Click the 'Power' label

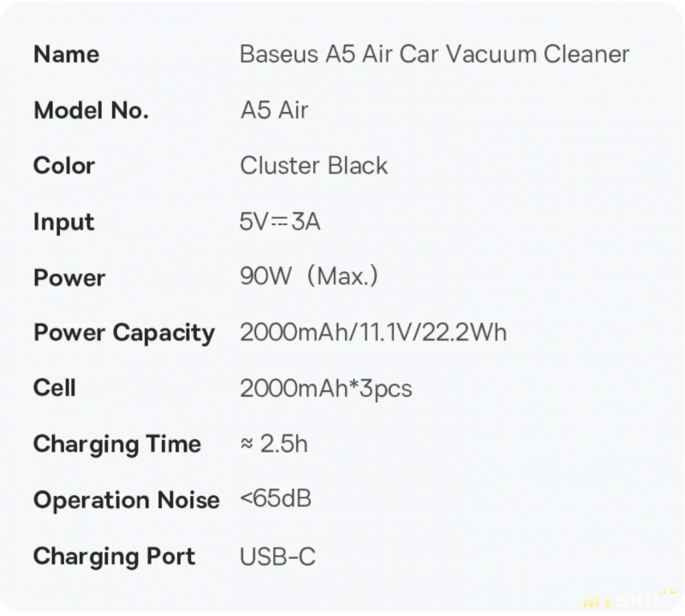pyautogui.click(x=69, y=278)
